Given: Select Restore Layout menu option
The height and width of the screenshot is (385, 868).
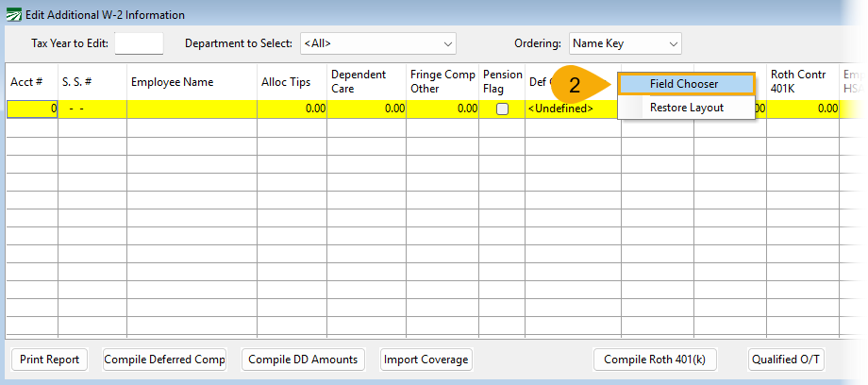Looking at the screenshot, I should [x=686, y=108].
